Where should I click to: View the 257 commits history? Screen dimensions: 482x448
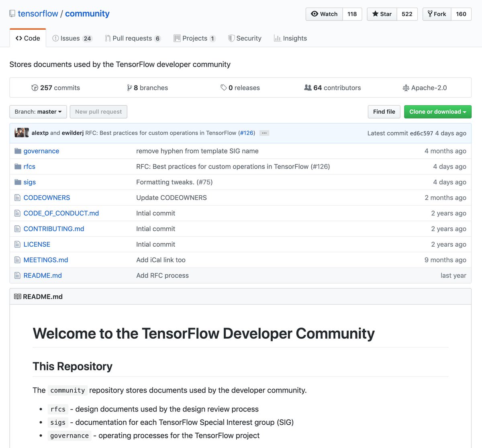point(56,88)
